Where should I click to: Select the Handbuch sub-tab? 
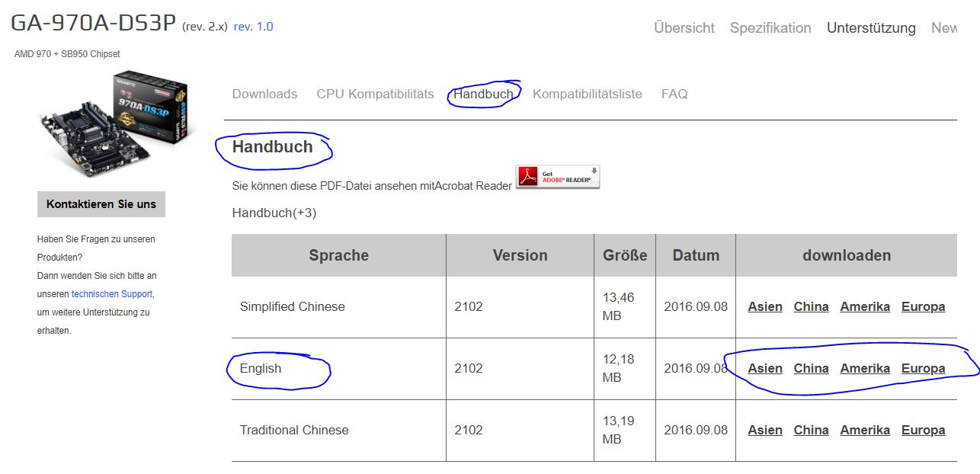[483, 94]
